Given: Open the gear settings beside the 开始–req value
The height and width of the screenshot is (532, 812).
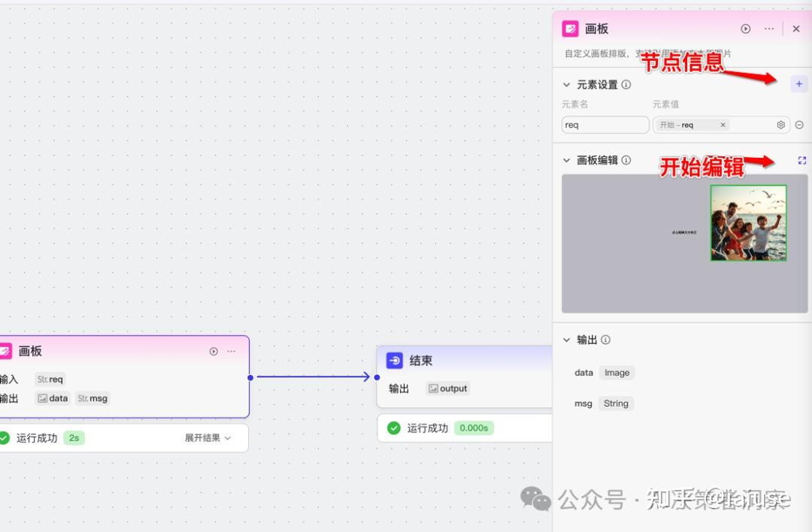Looking at the screenshot, I should point(780,125).
